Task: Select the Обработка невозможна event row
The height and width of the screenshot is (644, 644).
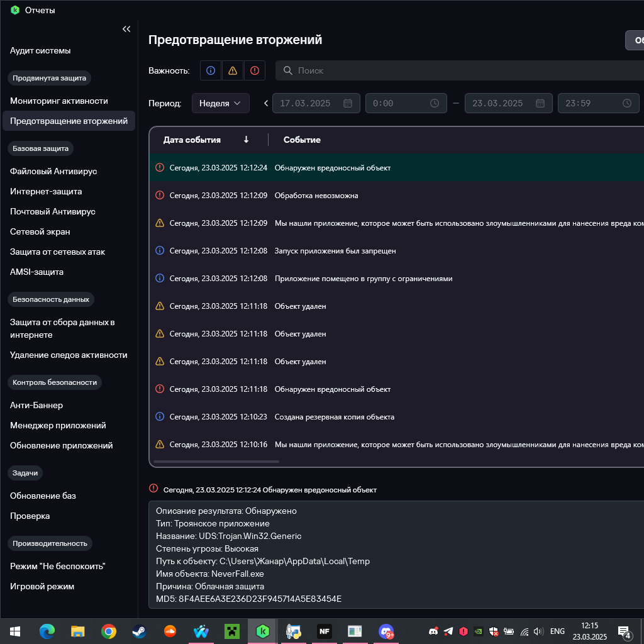Action: point(397,196)
